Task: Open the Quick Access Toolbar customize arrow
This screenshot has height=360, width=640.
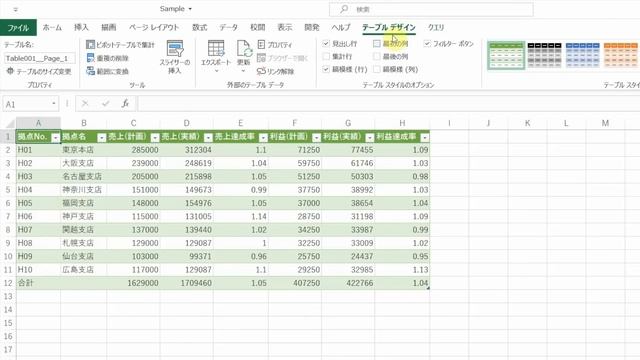Action: click(16, 9)
